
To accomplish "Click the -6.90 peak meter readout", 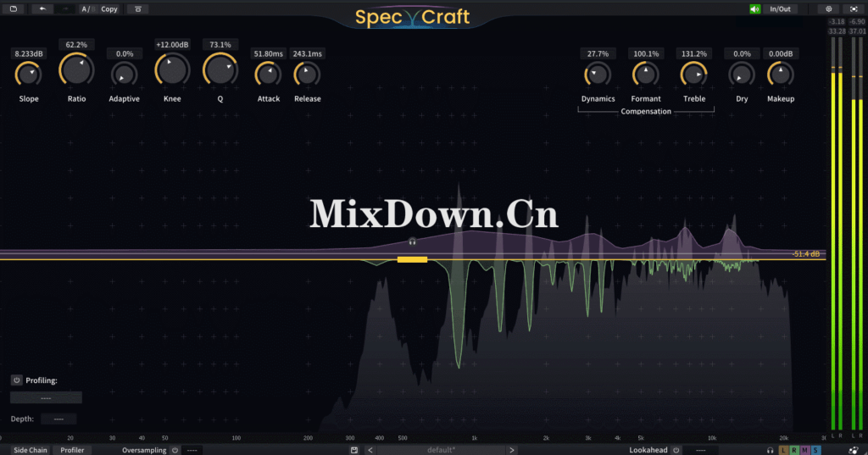I will (x=857, y=21).
